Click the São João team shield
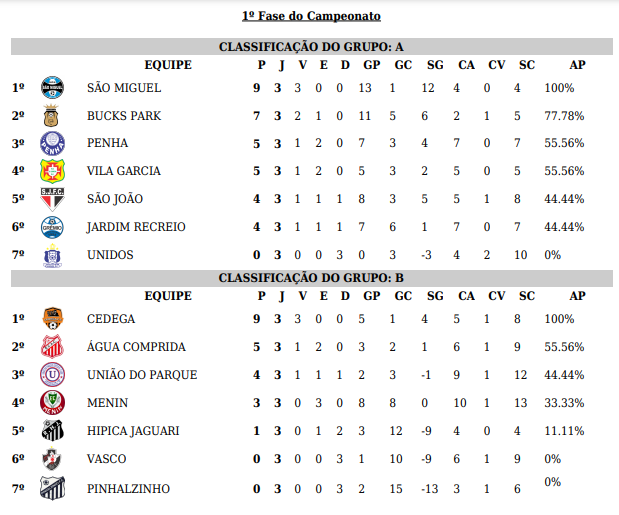The height and width of the screenshot is (515, 619). tap(52, 199)
